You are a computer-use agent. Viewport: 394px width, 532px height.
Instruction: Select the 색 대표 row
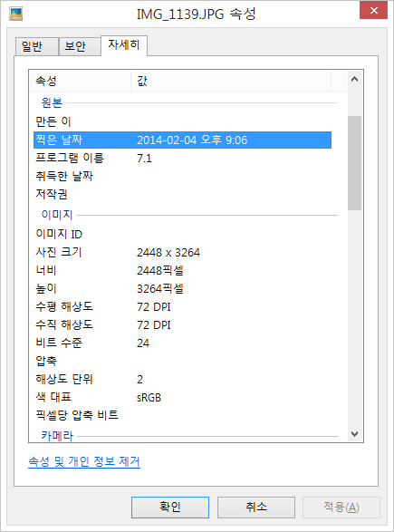click(x=182, y=397)
